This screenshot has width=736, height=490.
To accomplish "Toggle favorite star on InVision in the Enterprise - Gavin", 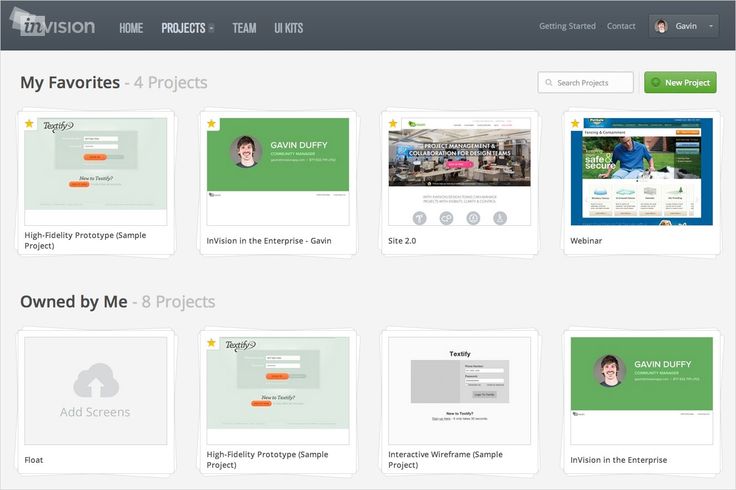I will coord(211,124).
